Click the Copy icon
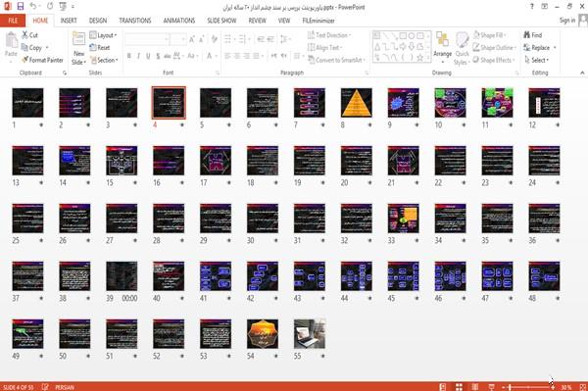 click(x=24, y=47)
